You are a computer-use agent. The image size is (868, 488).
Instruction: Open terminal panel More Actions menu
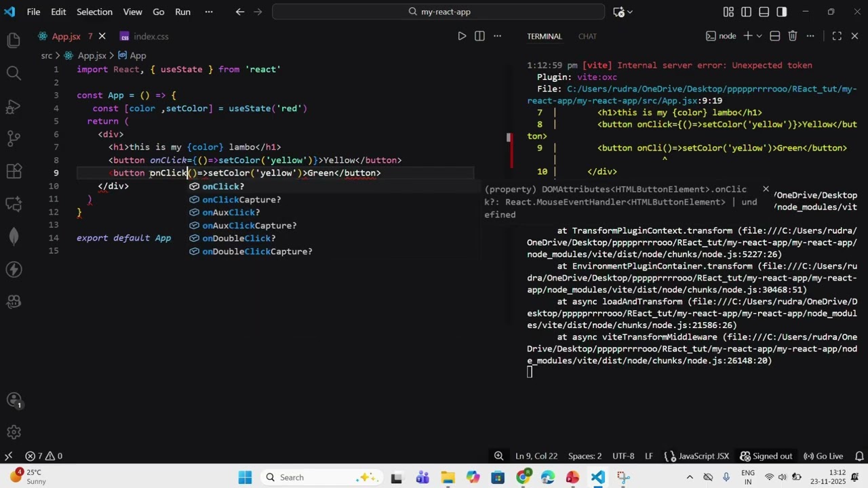810,36
